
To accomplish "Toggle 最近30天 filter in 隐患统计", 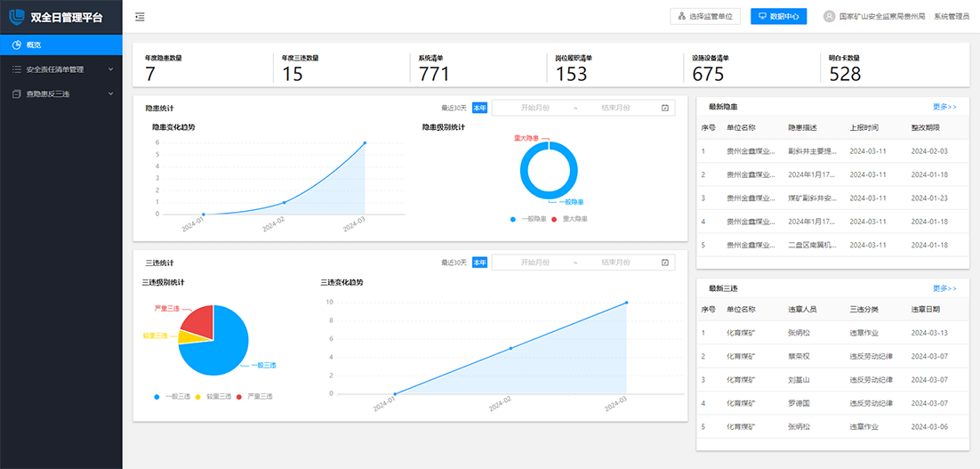I will [454, 108].
